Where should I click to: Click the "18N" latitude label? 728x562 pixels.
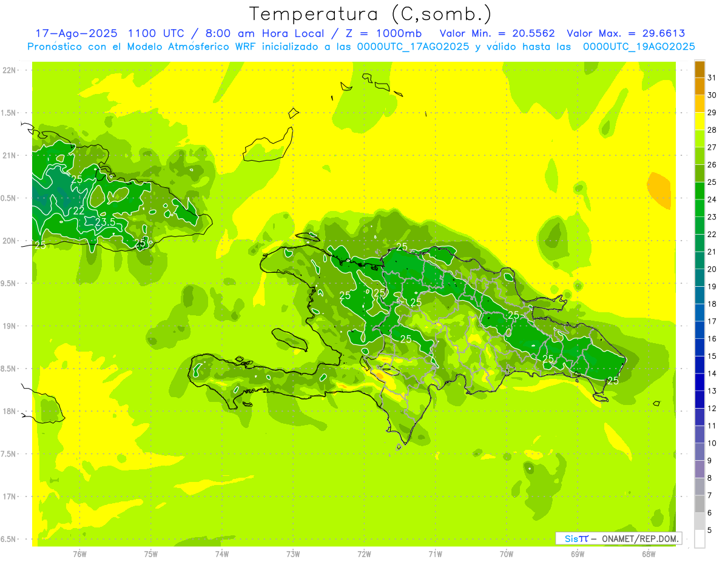point(10,411)
